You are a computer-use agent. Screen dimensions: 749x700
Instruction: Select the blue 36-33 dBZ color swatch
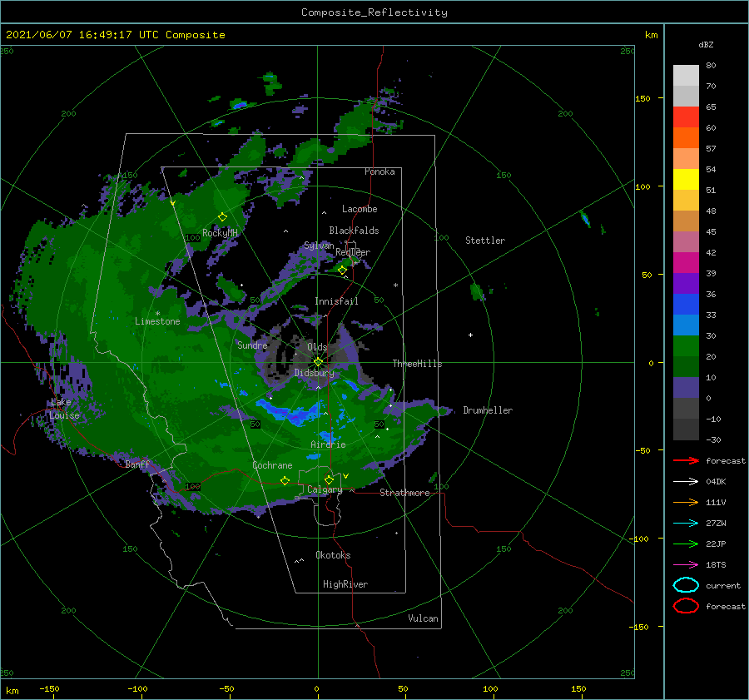coord(686,304)
